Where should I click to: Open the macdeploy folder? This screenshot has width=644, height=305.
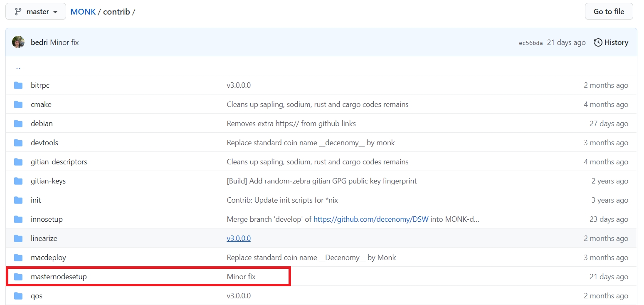point(48,258)
